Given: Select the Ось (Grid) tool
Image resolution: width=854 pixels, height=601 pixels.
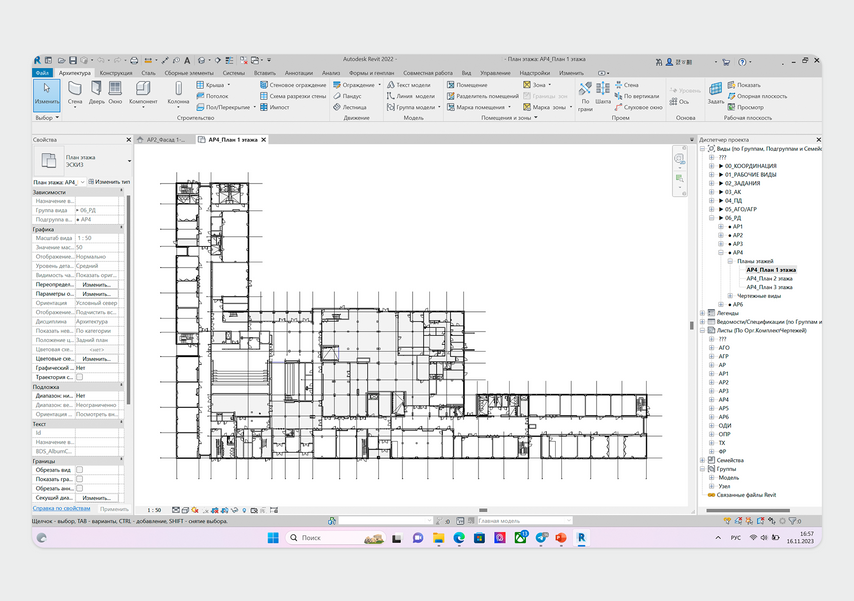Looking at the screenshot, I should pos(679,102).
